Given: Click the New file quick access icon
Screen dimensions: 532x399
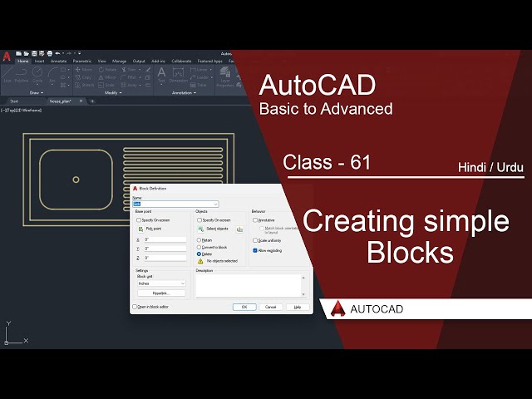Looking at the screenshot, I should pyautogui.click(x=18, y=53).
